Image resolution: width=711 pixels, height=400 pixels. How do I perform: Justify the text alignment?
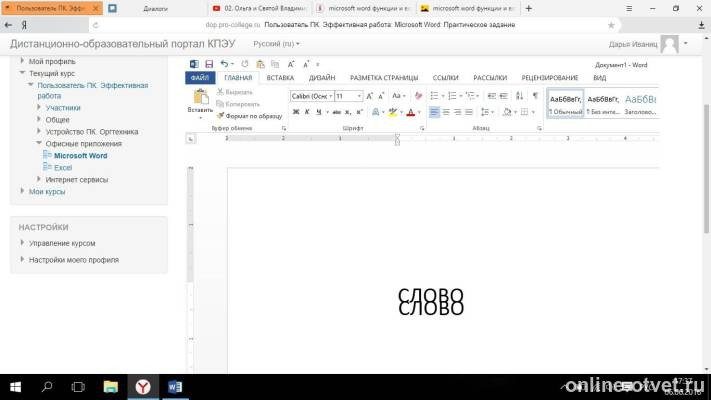tap(469, 112)
